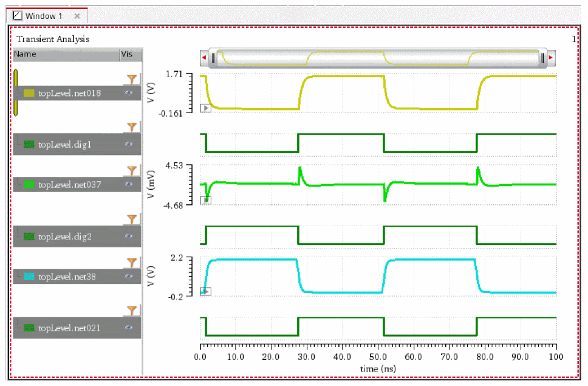Click the 1.71 y-axis maximum value
The width and height of the screenshot is (588, 386).
coord(174,74)
